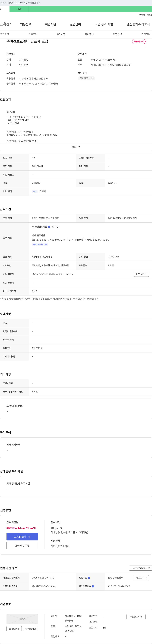
Task: Jump to the 전형방법 section tab
Action: [x=117, y=34]
